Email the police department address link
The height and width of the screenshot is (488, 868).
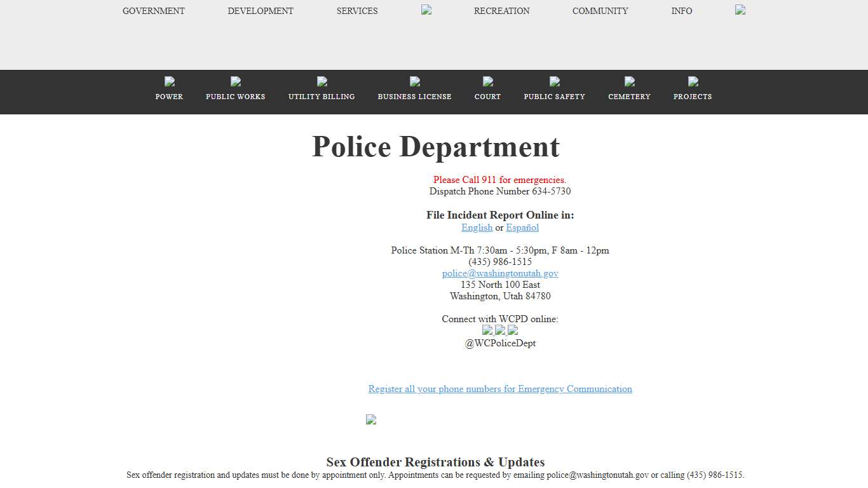(x=500, y=273)
